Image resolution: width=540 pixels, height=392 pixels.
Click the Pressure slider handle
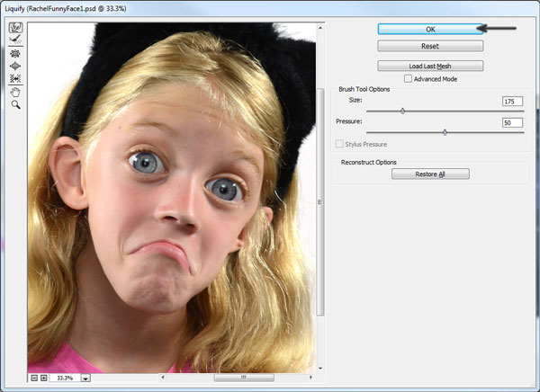445,132
